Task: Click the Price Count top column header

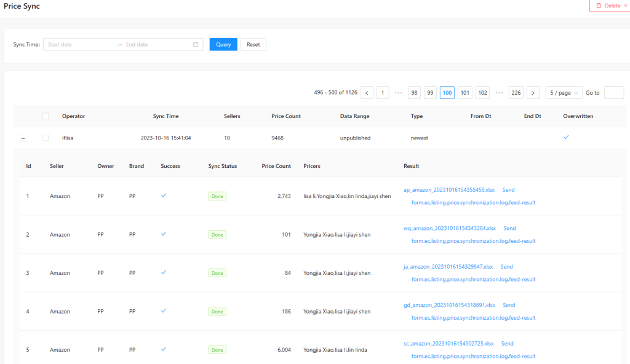Action: coord(286,116)
